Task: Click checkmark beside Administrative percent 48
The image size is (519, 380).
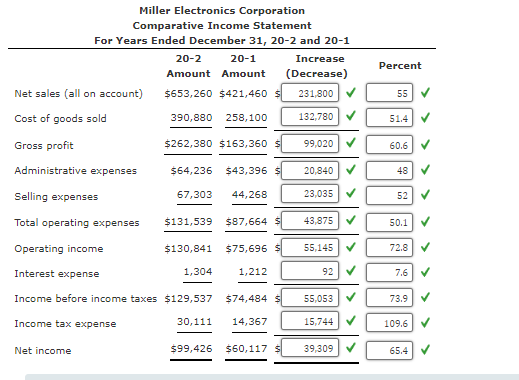Action: pos(425,170)
